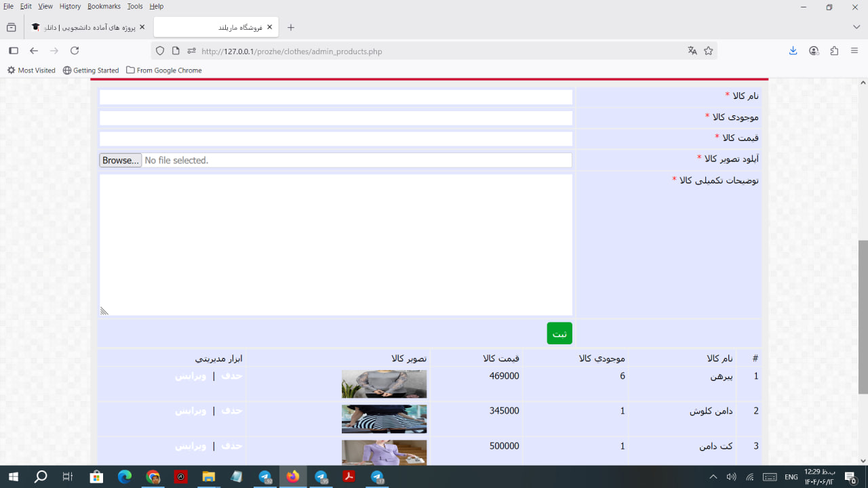Viewport: 868px width, 488px height.
Task: Toggle the sidebar icon in toolbar
Action: pos(13,51)
